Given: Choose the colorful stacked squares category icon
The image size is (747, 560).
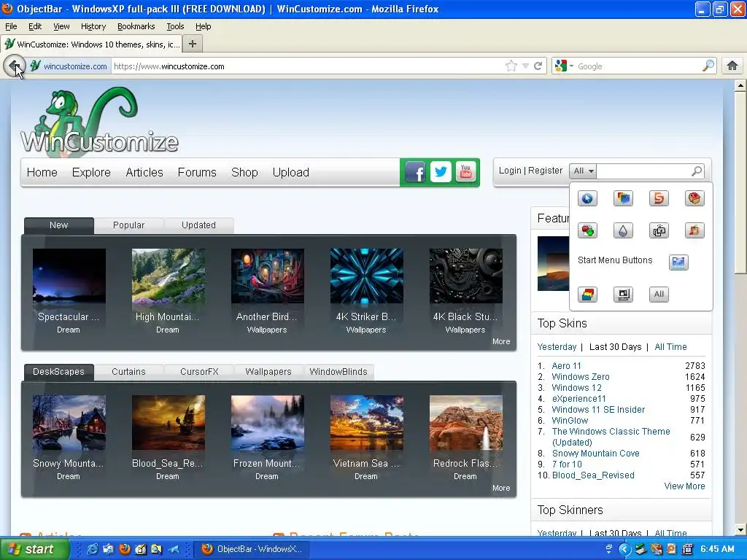Looking at the screenshot, I should pos(623,198).
